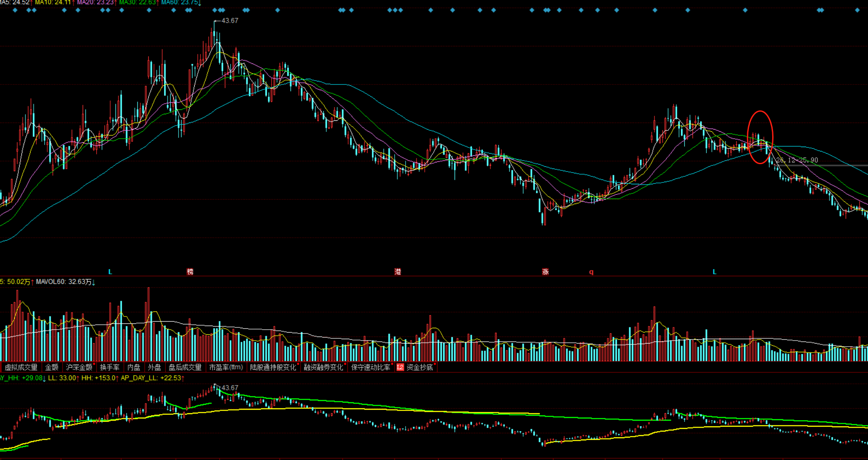Image resolution: width=868 pixels, height=460 pixels.
Task: Click the red 涨 event marker
Action: point(545,272)
